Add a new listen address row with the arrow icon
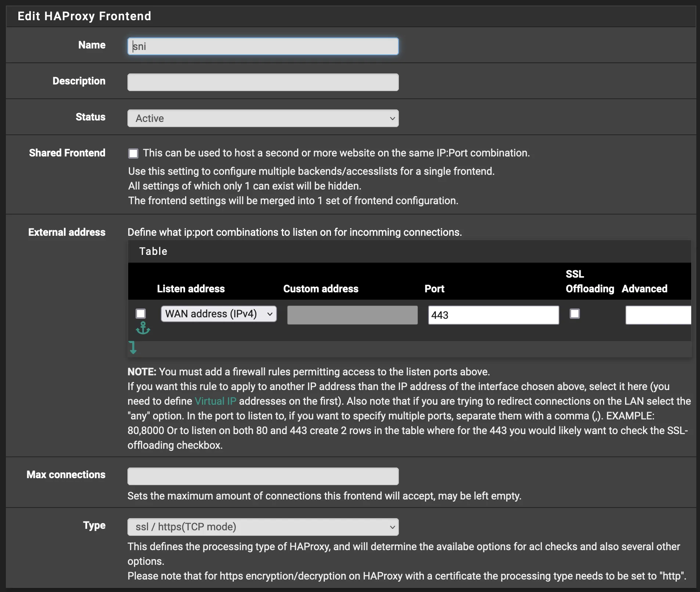Image resolution: width=700 pixels, height=592 pixels. (x=133, y=347)
